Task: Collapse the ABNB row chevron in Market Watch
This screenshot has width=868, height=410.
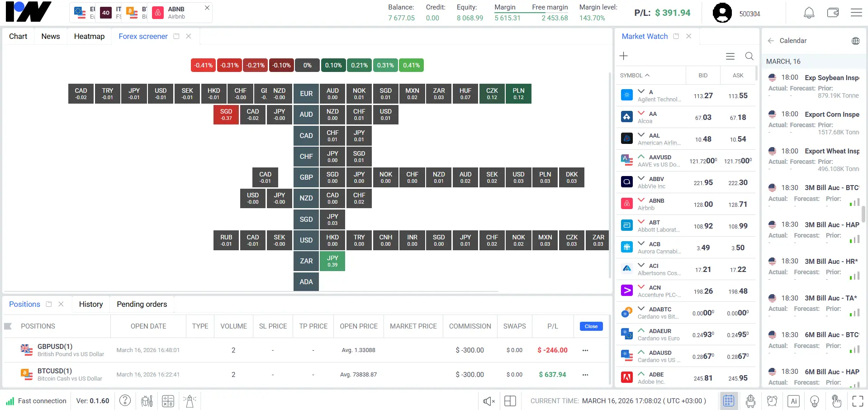Action: point(641,200)
